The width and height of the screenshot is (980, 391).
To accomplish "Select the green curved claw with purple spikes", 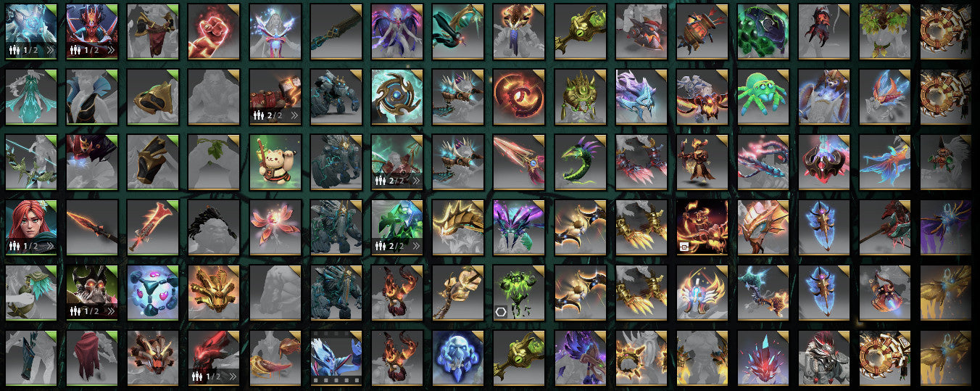I will point(580,162).
